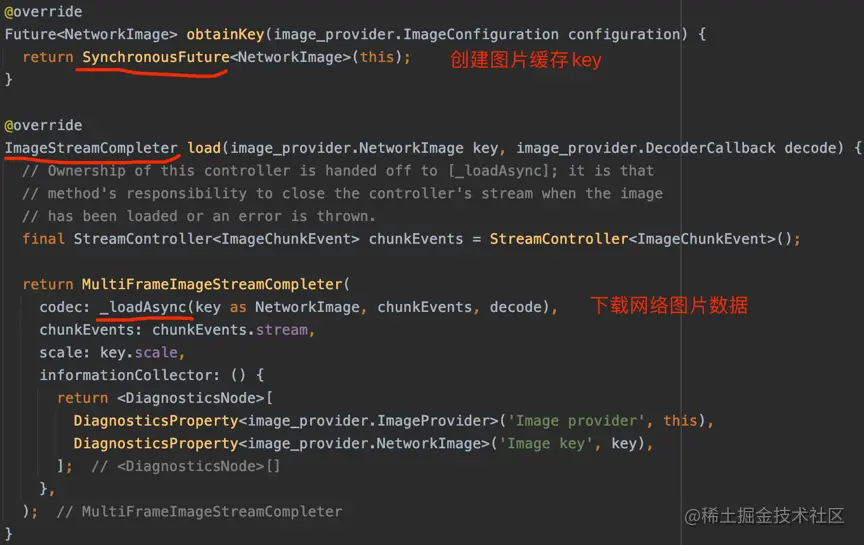Click comment line starting "method's responsibility"
The image size is (864, 545).
[x=342, y=193]
